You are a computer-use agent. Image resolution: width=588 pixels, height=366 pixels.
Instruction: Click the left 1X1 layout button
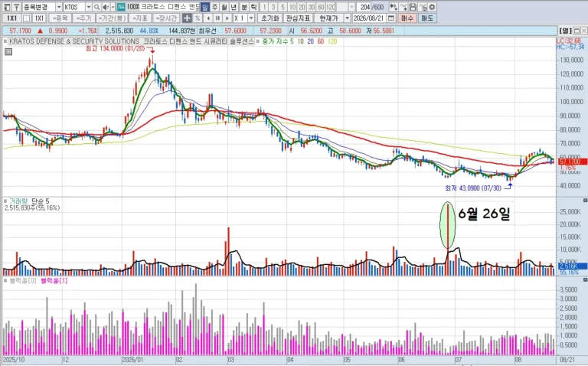[x=11, y=18]
